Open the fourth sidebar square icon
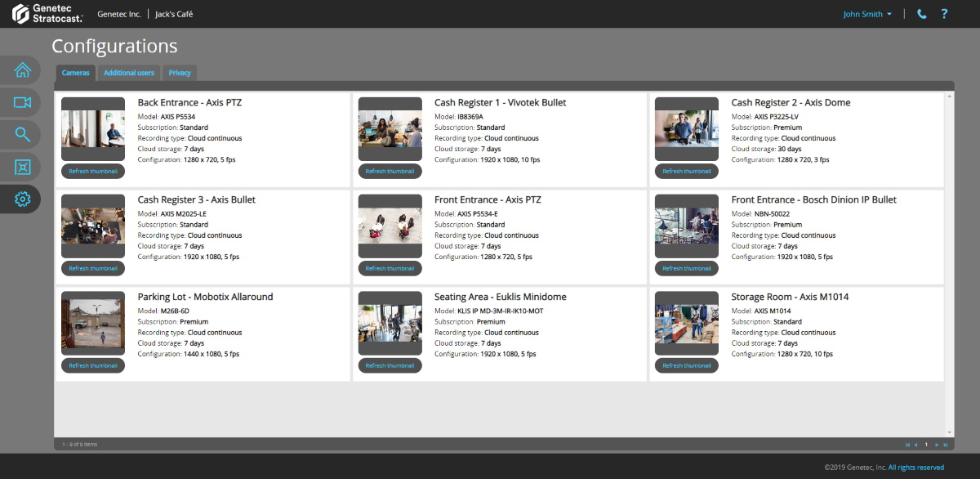 (22, 167)
